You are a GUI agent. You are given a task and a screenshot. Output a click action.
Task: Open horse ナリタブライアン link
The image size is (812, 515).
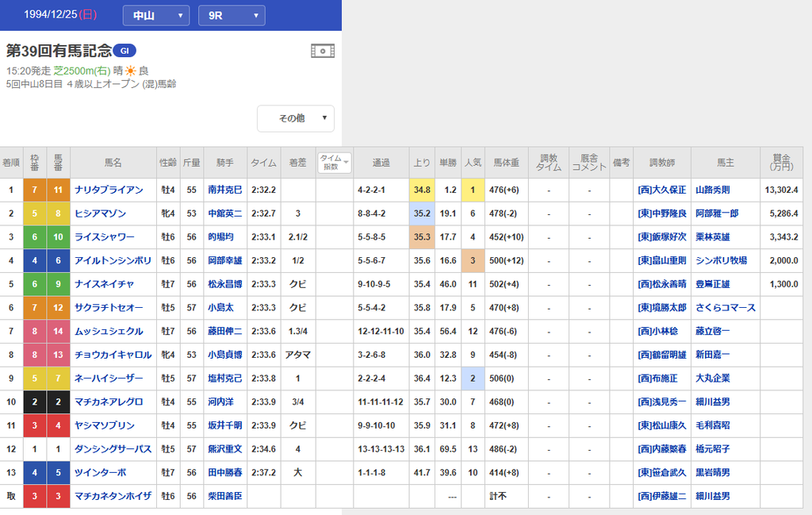coord(109,190)
